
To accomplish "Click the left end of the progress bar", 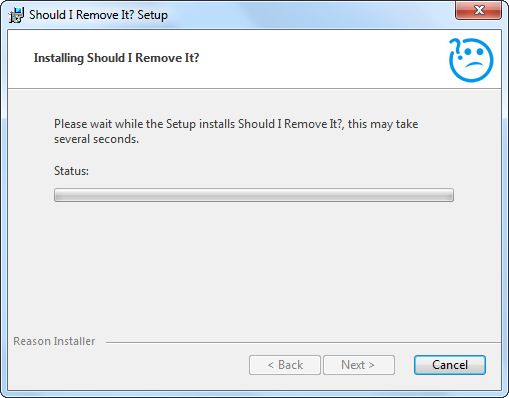I will (57, 195).
